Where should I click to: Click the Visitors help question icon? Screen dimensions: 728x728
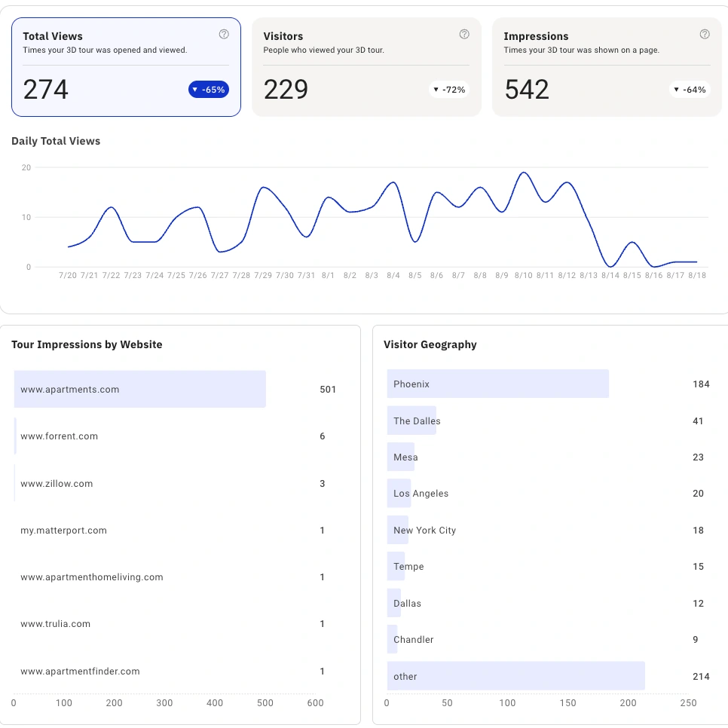[464, 34]
